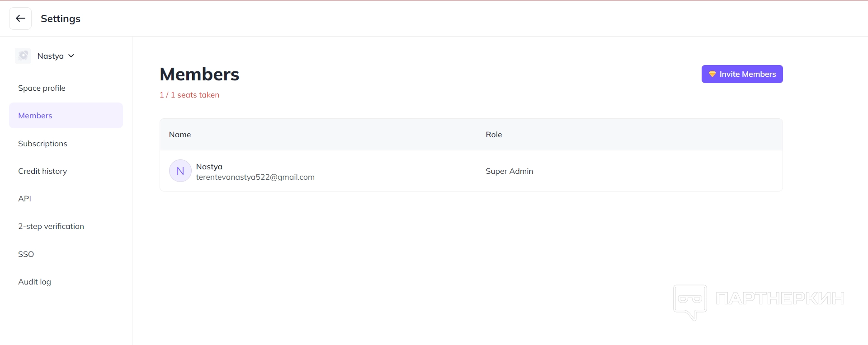Click the Nastya workspace avatar icon
Image resolution: width=868 pixels, height=345 pixels.
pos(23,56)
